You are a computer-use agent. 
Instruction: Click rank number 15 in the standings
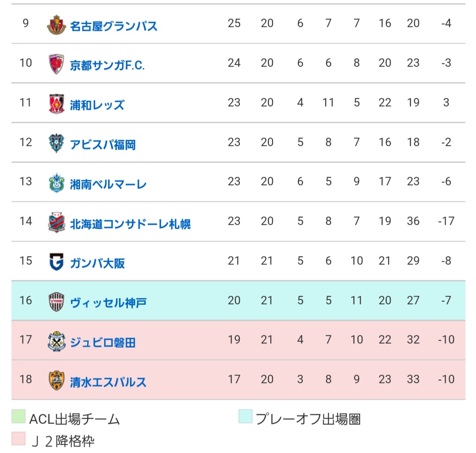click(x=26, y=261)
